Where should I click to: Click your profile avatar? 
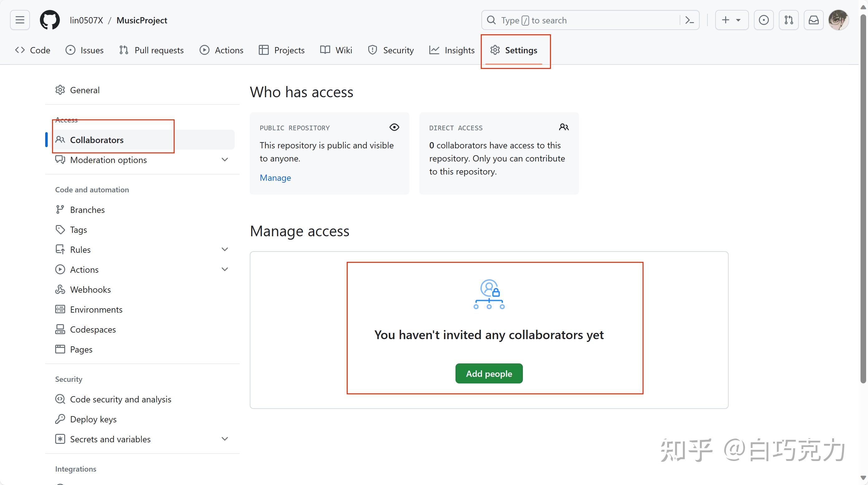[839, 20]
